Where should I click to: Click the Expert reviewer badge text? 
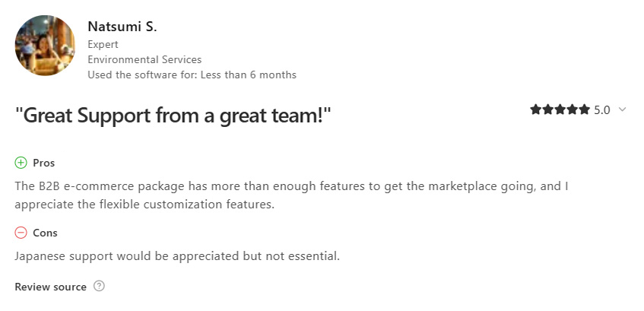pos(103,44)
